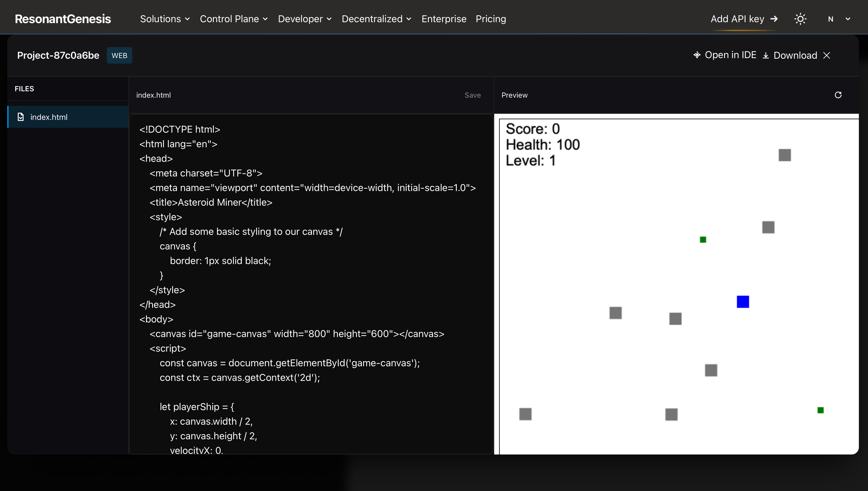Open the Developer dropdown menu

pyautogui.click(x=305, y=19)
